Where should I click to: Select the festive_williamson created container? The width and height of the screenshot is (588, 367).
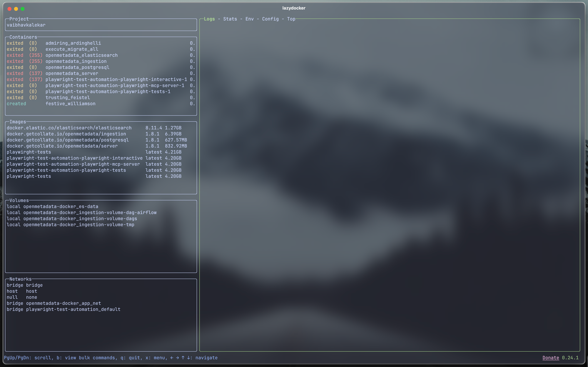70,104
